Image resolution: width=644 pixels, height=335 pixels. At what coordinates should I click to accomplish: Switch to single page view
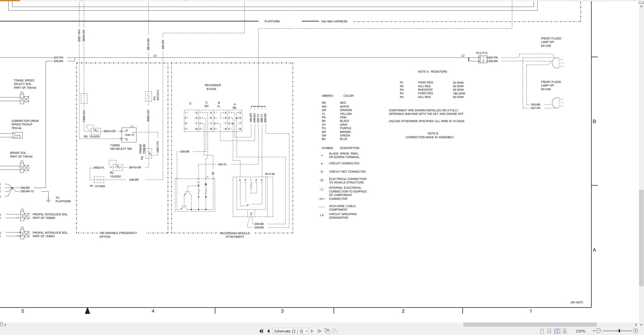[x=542, y=331]
